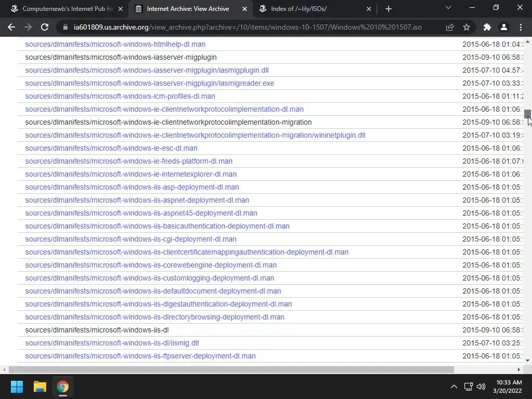The height and width of the screenshot is (399, 532).
Task: Expand the tab search chevron
Action: [448, 7]
